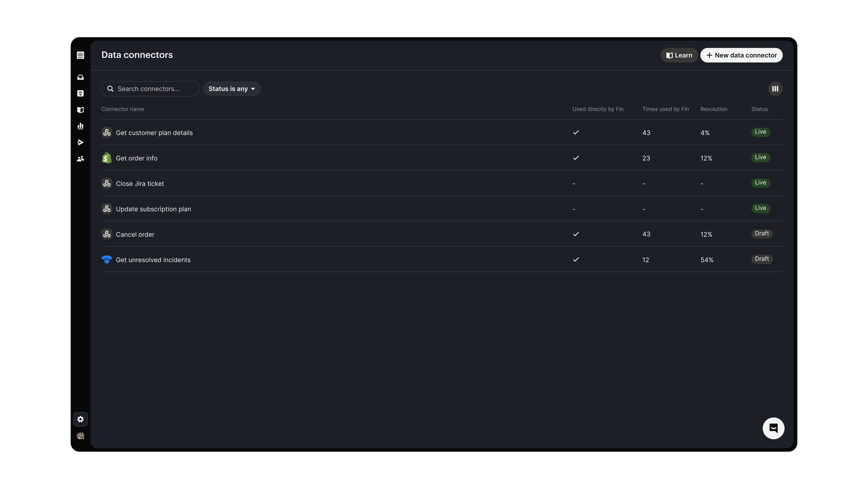
Task: Open the Outbound paper plane icon
Action: (x=80, y=143)
